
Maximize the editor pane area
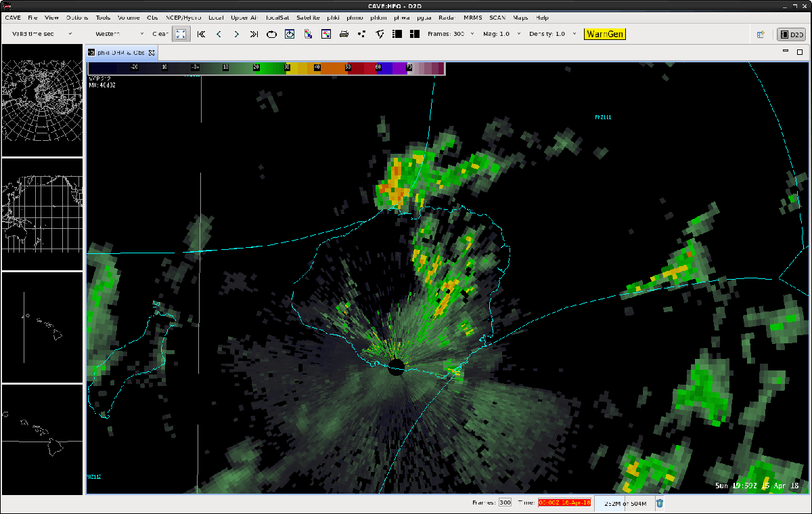click(800, 52)
